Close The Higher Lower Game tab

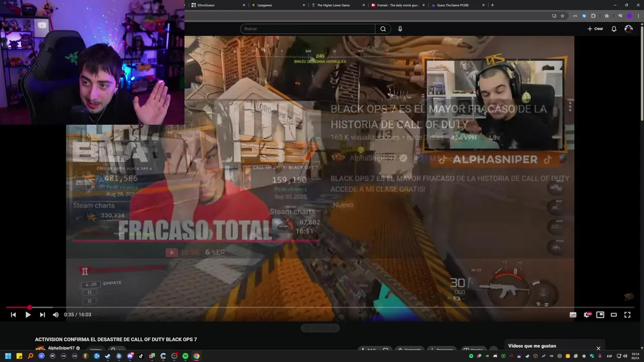pyautogui.click(x=363, y=5)
